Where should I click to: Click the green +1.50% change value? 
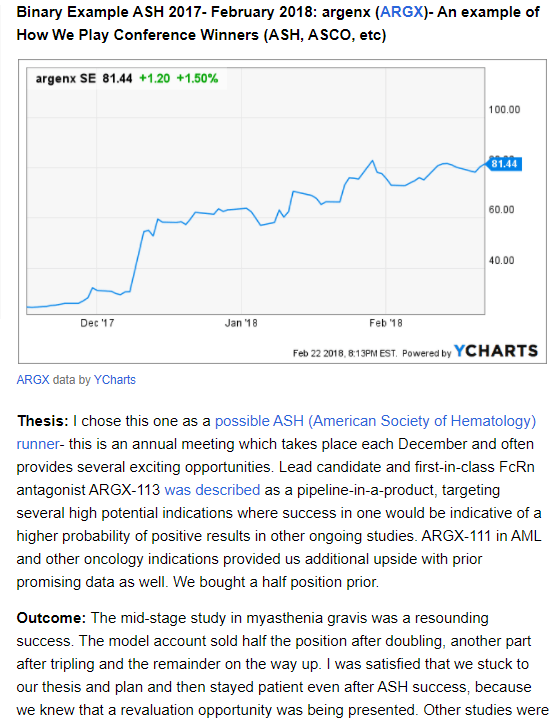click(x=197, y=79)
